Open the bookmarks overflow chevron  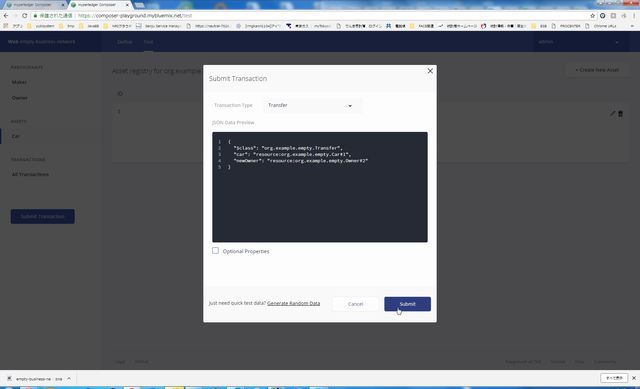coord(632,26)
